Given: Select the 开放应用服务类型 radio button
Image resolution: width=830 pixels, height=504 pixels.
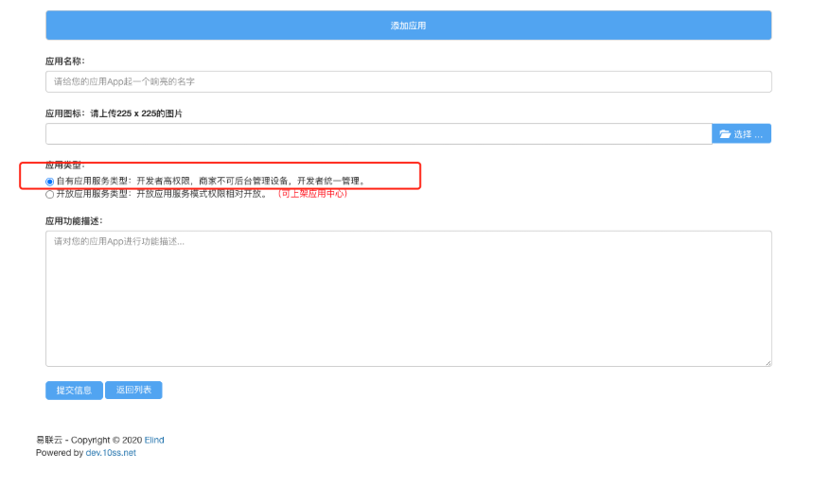Looking at the screenshot, I should [x=50, y=194].
